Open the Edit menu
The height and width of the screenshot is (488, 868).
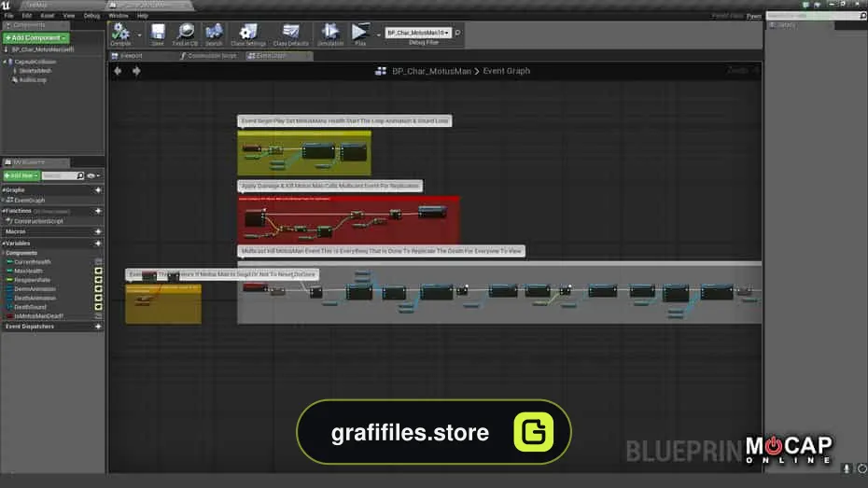[x=26, y=16]
